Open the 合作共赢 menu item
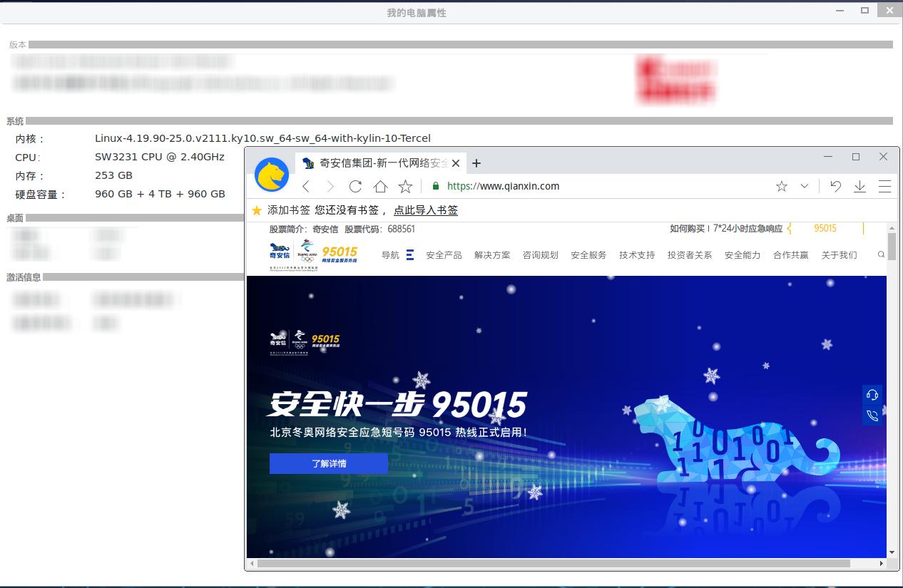The height and width of the screenshot is (588, 903). point(791,255)
